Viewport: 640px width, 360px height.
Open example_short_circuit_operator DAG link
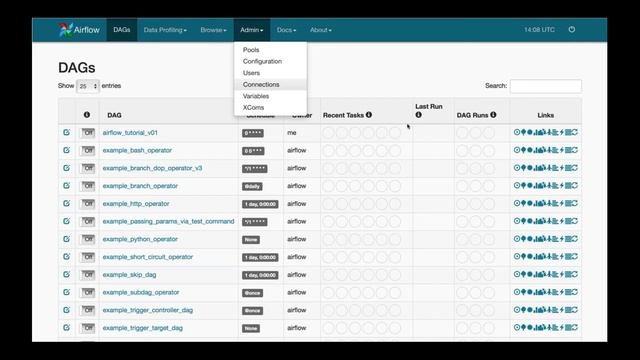(148, 257)
